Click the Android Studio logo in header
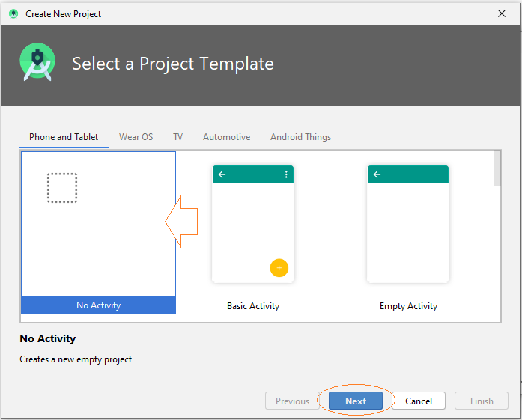Viewport: 522px width, 420px height. [x=37, y=62]
